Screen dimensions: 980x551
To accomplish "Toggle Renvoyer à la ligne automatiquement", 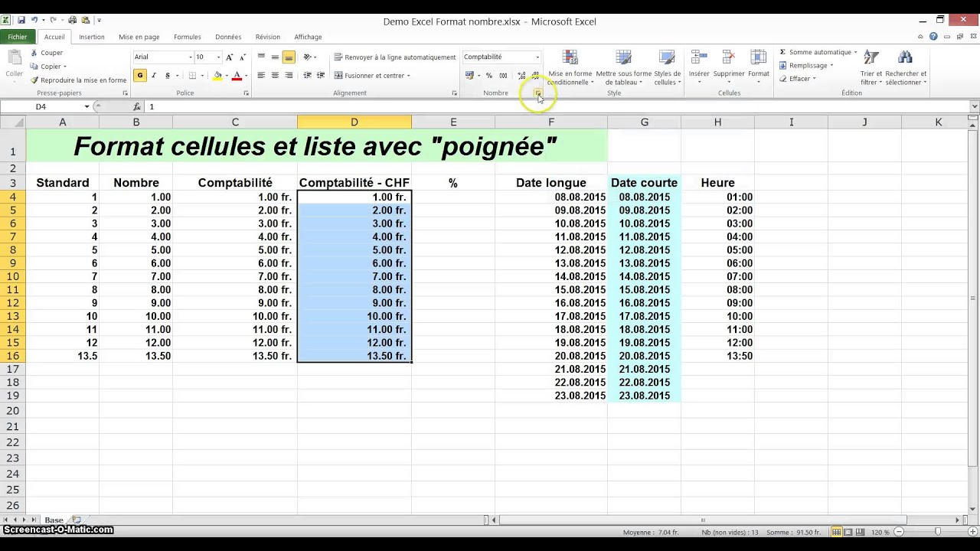I will click(x=395, y=57).
